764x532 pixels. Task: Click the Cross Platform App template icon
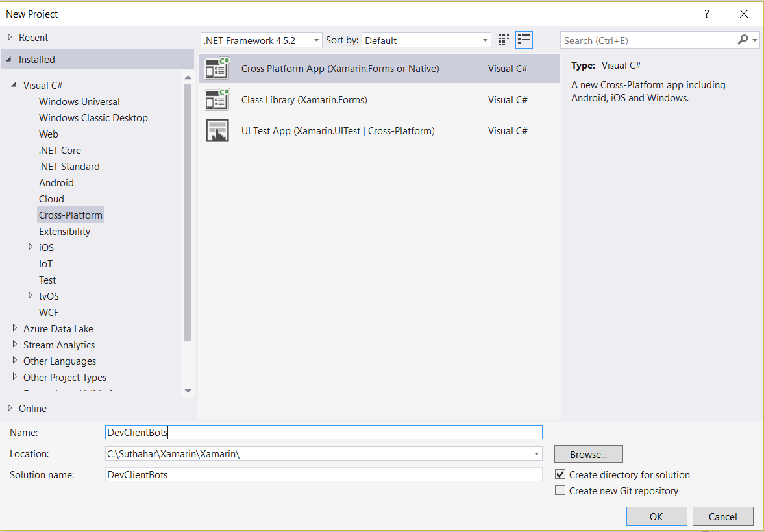[217, 69]
